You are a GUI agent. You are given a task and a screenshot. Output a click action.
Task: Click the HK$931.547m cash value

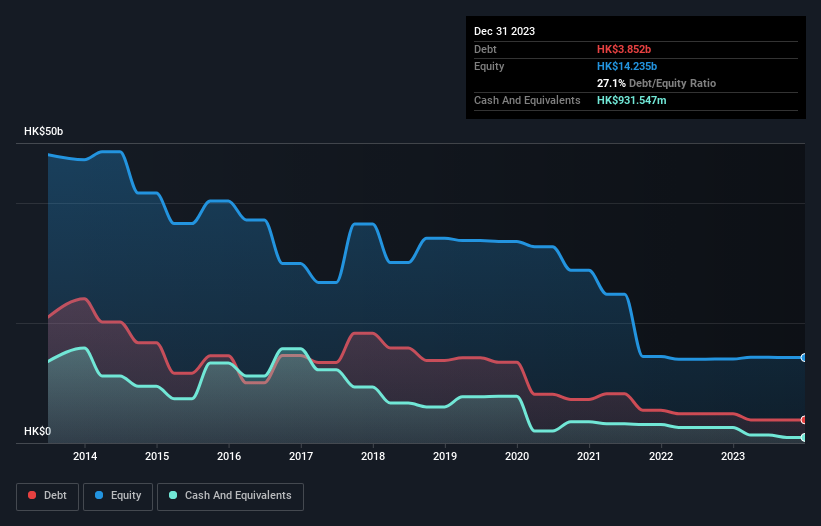pyautogui.click(x=631, y=100)
